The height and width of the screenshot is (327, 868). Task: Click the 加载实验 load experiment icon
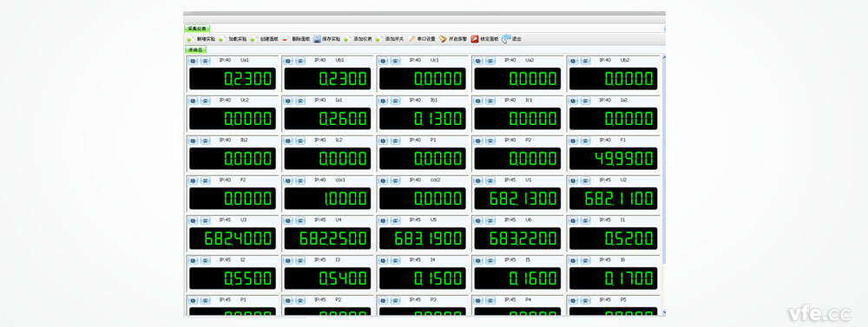point(220,39)
